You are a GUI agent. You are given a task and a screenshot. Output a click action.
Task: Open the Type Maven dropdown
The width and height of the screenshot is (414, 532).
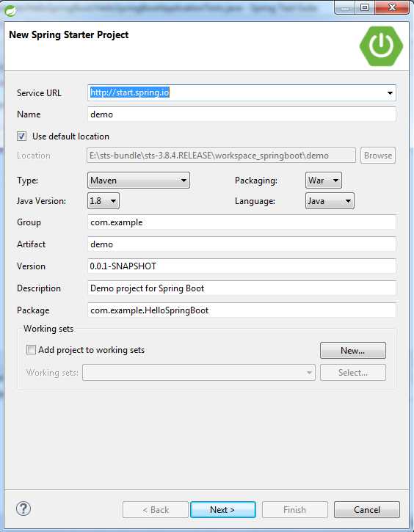(x=139, y=181)
